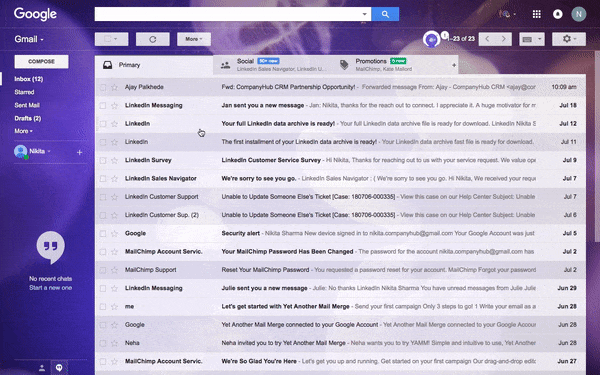Open the More actions dropdown
This screenshot has width=600, height=375.
pyautogui.click(x=194, y=39)
